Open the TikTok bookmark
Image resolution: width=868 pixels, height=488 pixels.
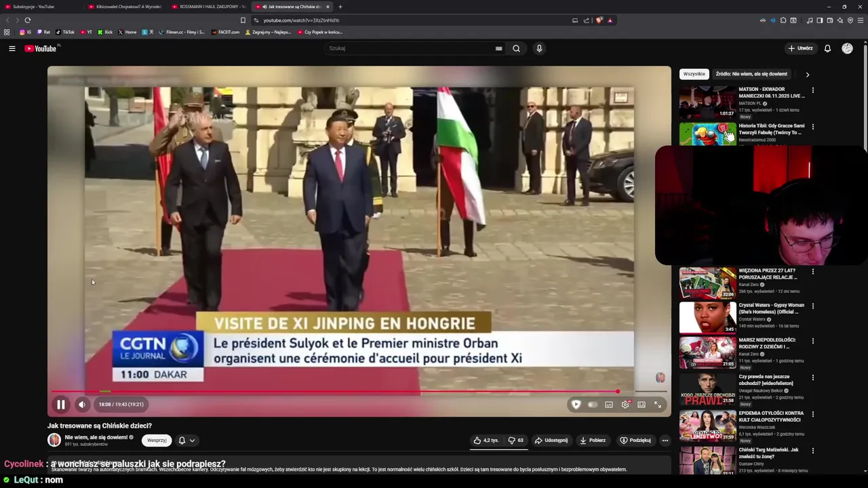click(x=65, y=32)
